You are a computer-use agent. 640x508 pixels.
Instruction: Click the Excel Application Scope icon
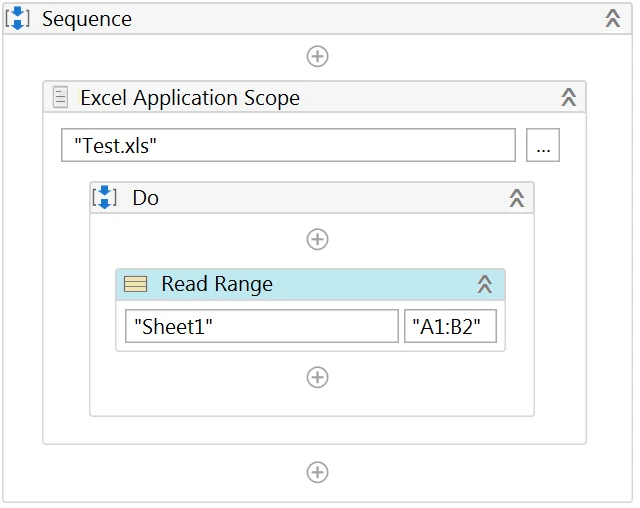[x=61, y=97]
